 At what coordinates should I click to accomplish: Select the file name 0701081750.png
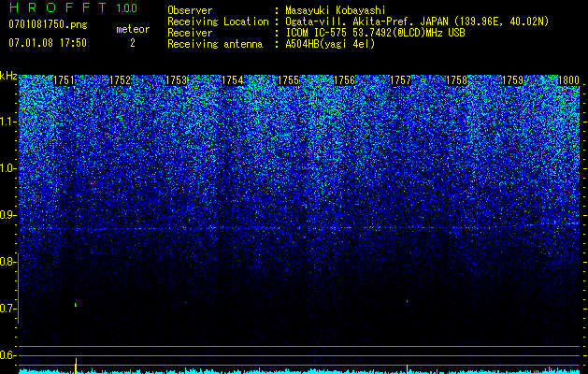click(48, 25)
